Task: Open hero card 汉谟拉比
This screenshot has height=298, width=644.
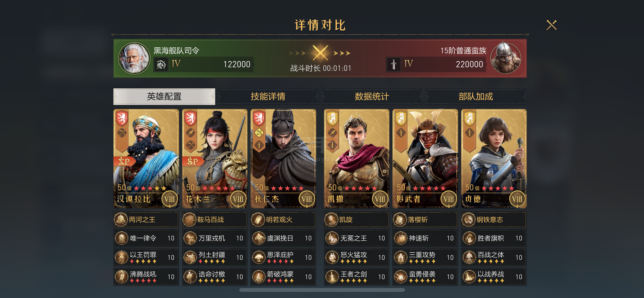Action: point(146,159)
